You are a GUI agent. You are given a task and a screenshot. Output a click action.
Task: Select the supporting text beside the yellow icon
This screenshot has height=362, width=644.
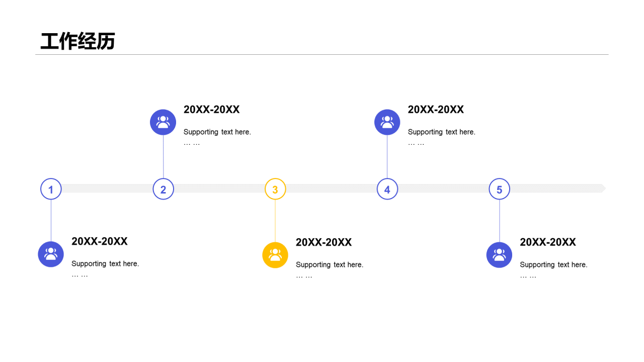tap(330, 265)
